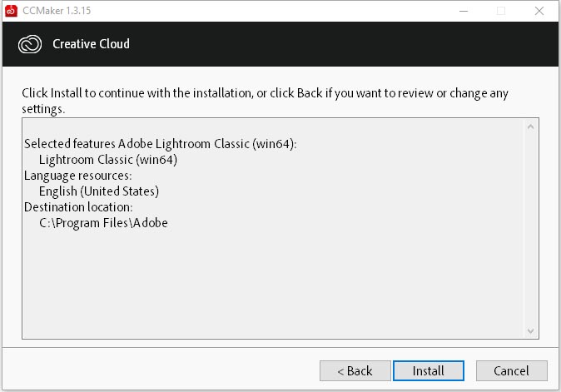Close the CCMaker window

539,11
